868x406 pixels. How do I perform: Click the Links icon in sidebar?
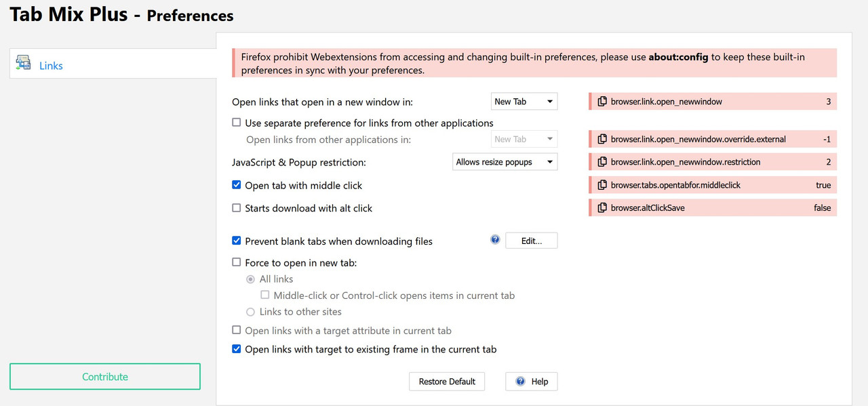click(24, 64)
